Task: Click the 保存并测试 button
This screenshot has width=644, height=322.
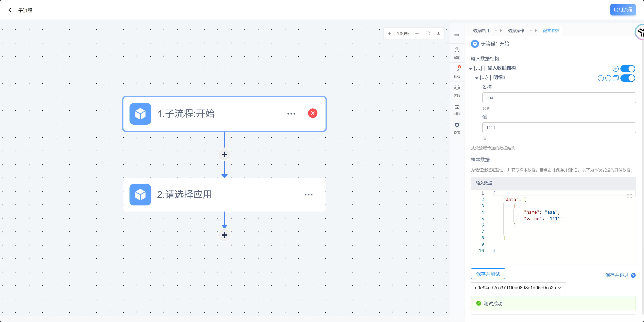Action: click(x=488, y=274)
